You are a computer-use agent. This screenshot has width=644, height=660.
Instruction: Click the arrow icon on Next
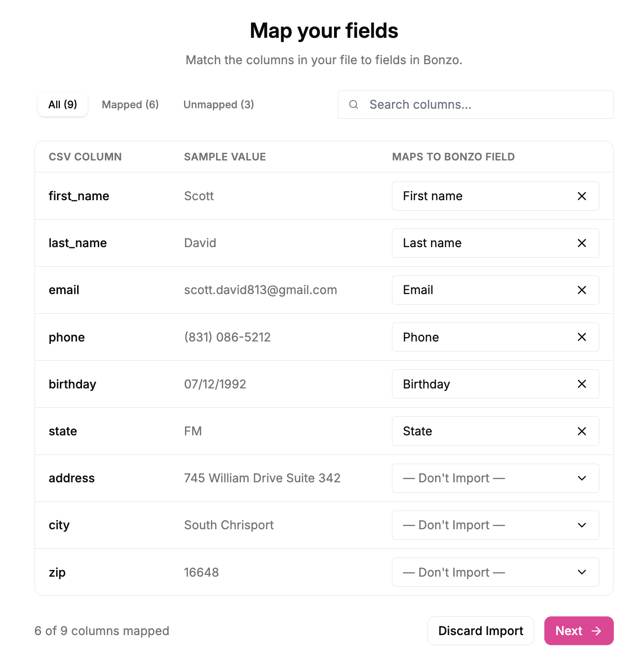596,631
